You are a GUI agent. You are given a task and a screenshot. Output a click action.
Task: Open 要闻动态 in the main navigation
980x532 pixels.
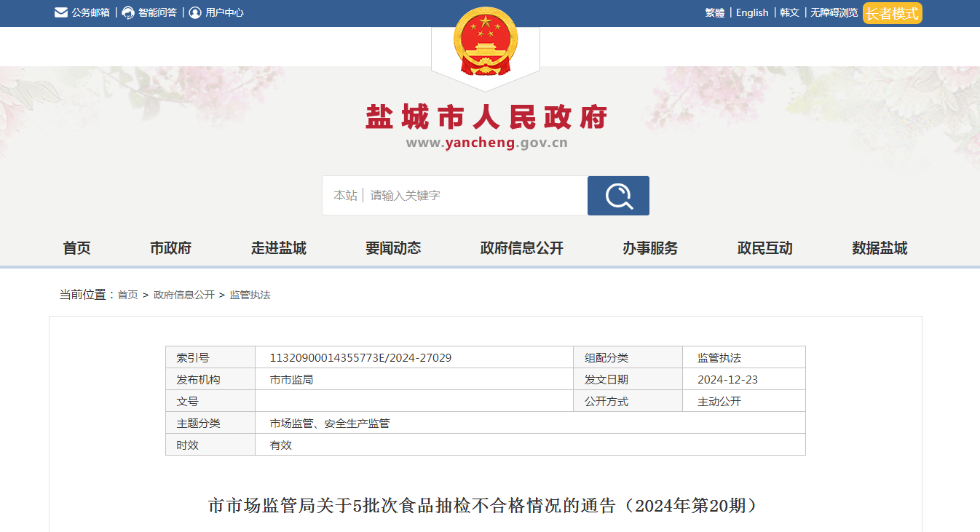tap(393, 248)
